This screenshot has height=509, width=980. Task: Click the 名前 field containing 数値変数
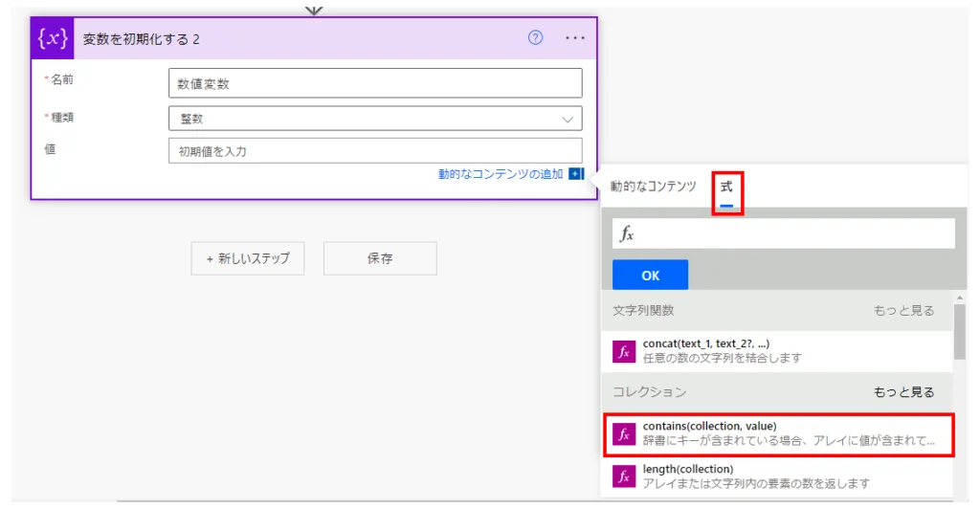click(375, 83)
